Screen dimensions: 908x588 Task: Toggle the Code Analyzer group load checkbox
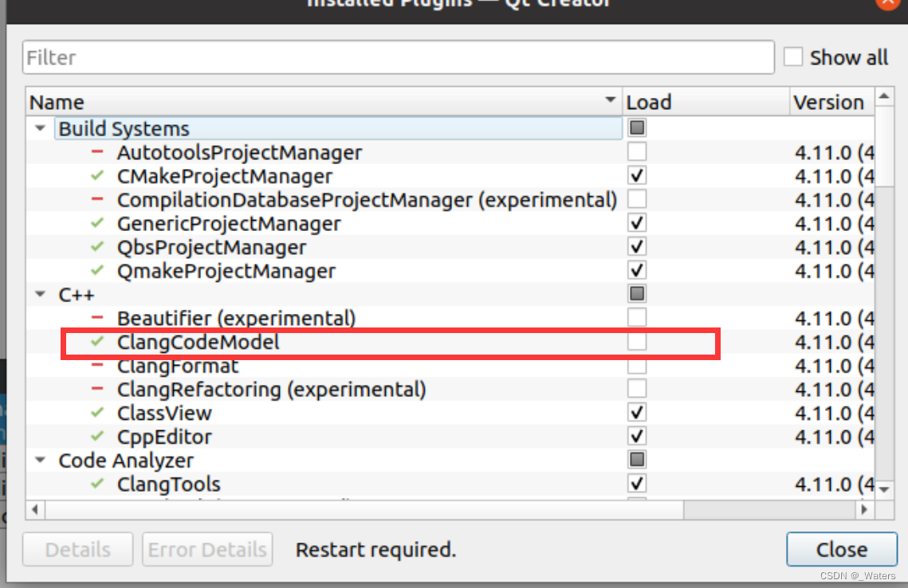637,460
